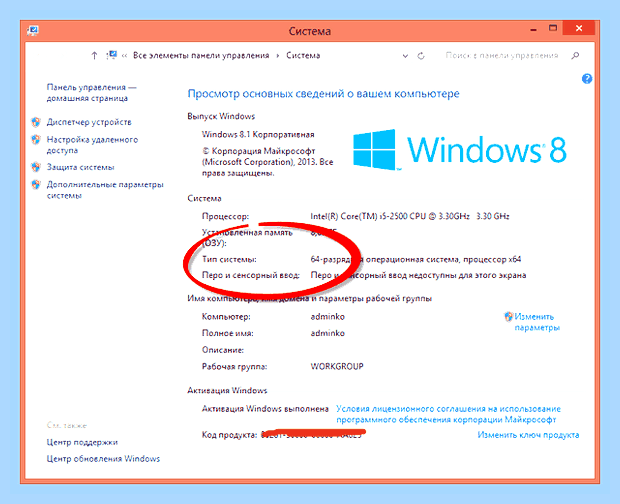Click the Windows 8.1 Корпоративная text

[258, 135]
